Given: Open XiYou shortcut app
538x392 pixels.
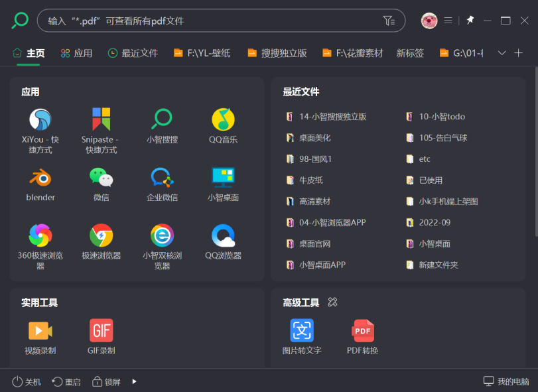Looking at the screenshot, I should click(40, 131).
